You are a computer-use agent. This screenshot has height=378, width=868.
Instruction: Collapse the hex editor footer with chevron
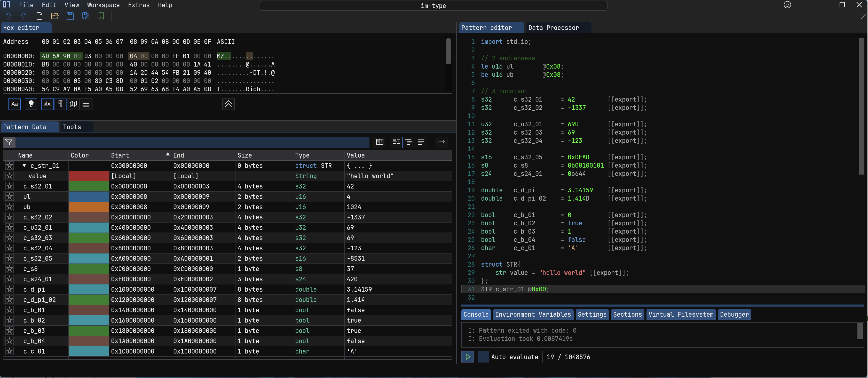(x=228, y=104)
